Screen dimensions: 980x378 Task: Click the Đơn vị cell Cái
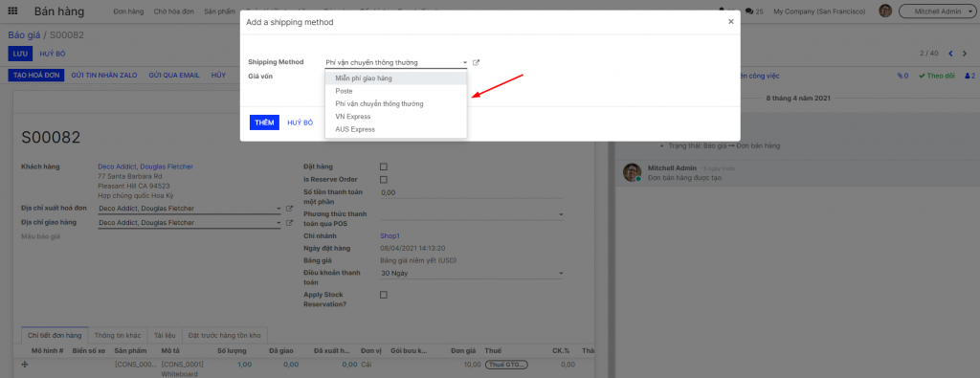pyautogui.click(x=367, y=365)
